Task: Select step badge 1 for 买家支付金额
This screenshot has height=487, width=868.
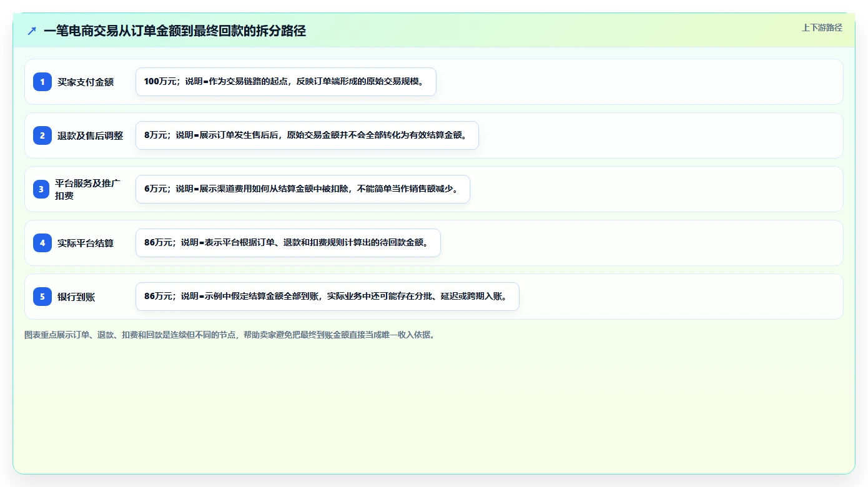Action: (x=42, y=82)
